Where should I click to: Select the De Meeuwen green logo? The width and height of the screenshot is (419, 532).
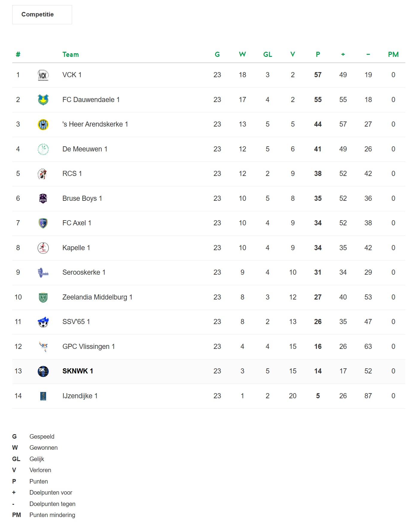43,149
